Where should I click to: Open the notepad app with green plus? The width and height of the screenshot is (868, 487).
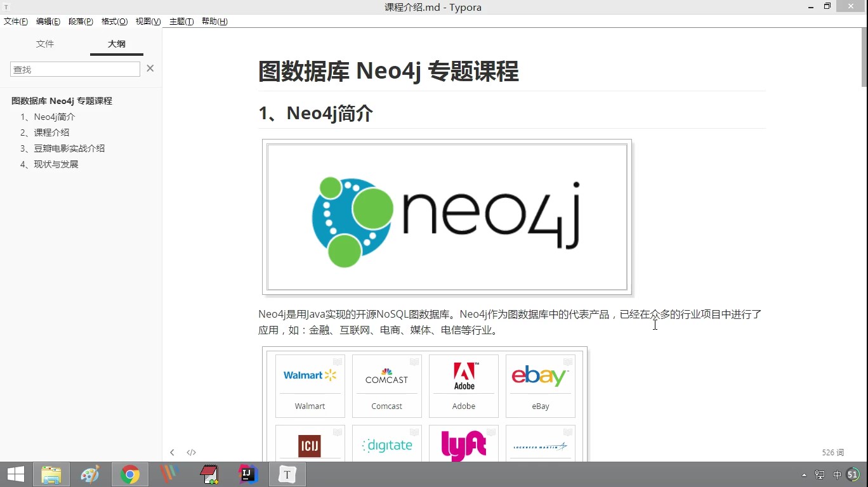coord(209,474)
